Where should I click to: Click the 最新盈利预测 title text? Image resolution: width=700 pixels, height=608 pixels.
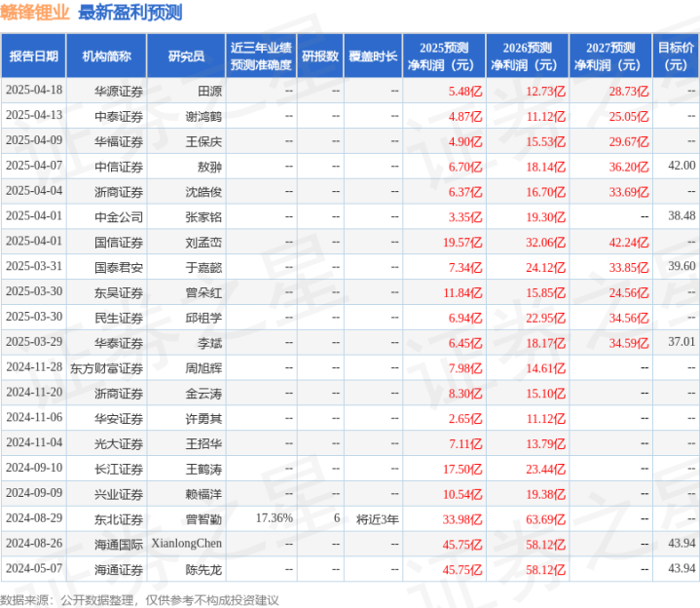[x=129, y=13]
